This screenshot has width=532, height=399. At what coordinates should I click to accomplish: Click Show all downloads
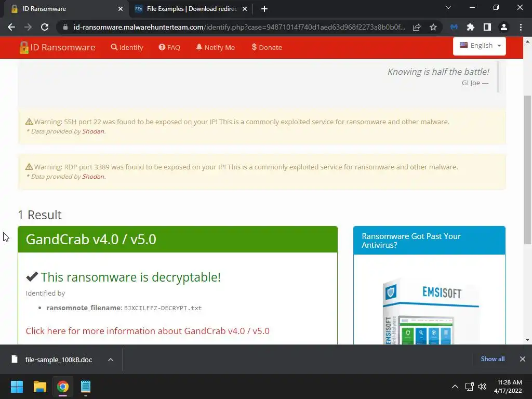tap(493, 358)
